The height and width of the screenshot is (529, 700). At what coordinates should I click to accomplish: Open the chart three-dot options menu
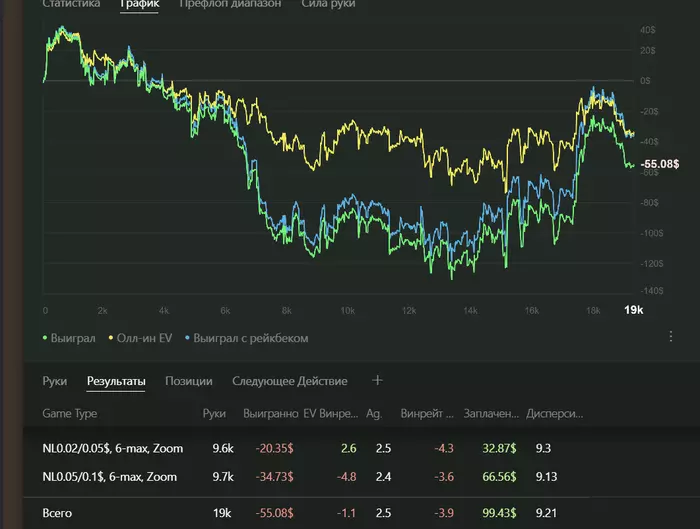pyautogui.click(x=671, y=337)
